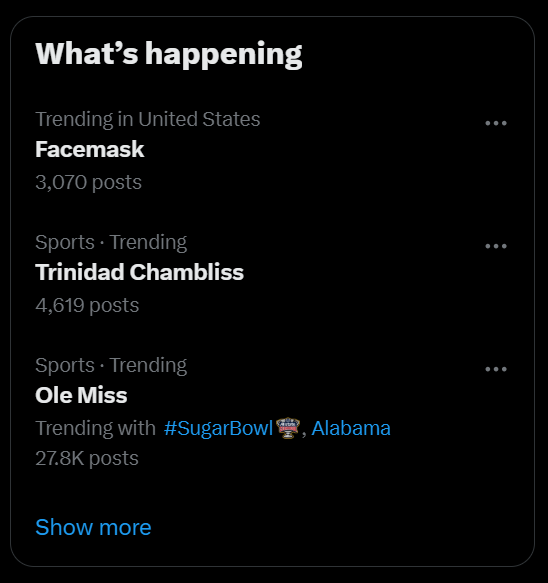Open more options for Facemask trend
This screenshot has width=548, height=583.
(x=496, y=123)
